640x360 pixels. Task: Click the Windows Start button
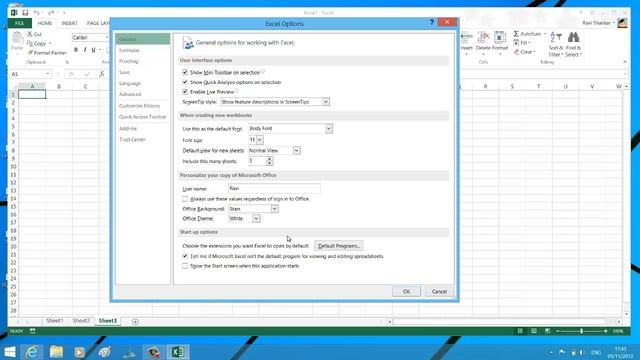tap(9, 352)
